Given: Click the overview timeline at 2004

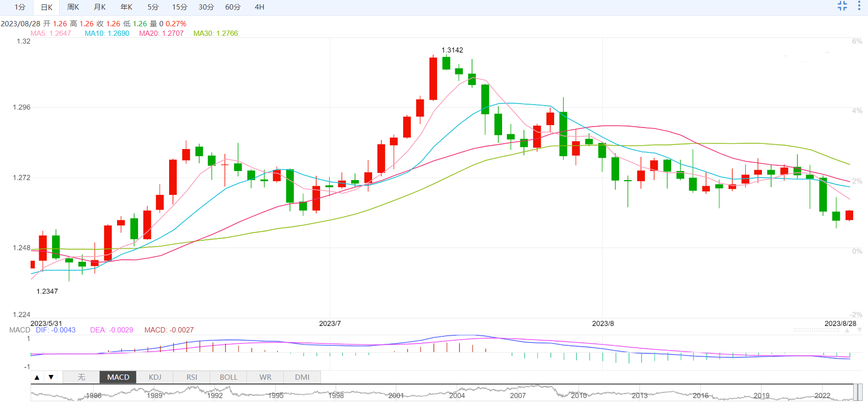Looking at the screenshot, I should (x=457, y=396).
